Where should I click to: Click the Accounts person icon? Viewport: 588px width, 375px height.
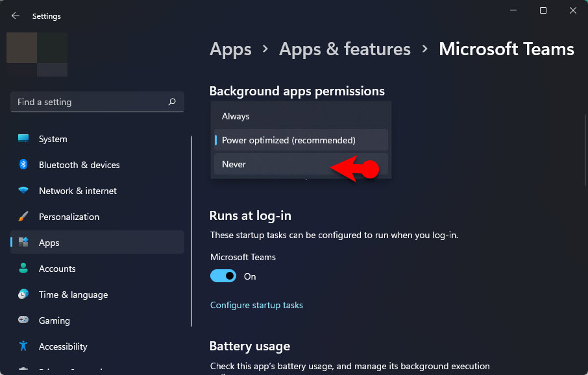pos(23,268)
